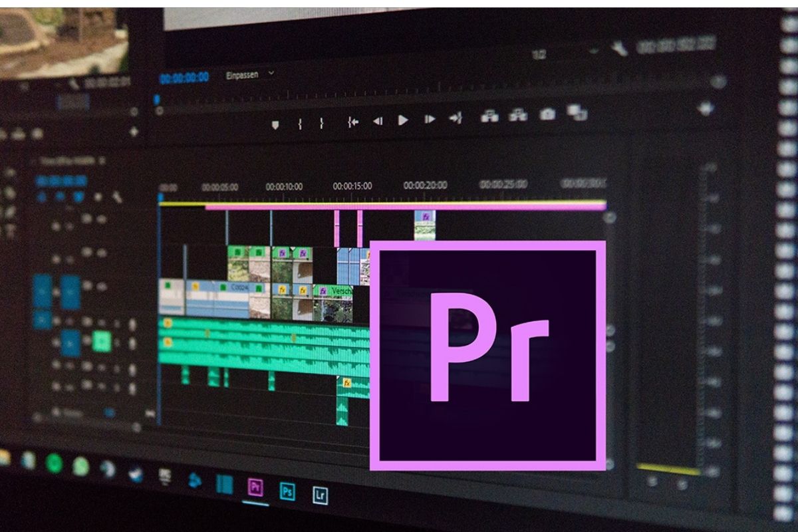The height and width of the screenshot is (532, 798).
Task: Open the timeline display settings wrench
Action: coord(118,197)
